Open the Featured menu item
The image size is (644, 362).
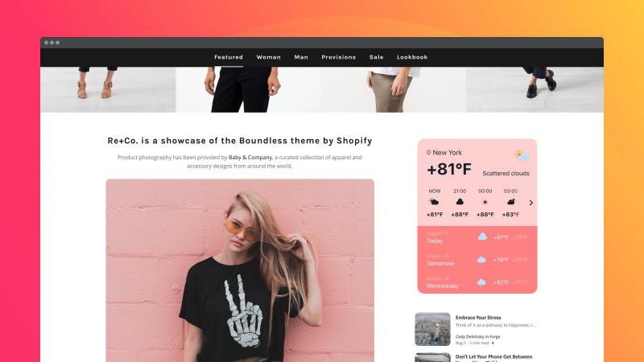pyautogui.click(x=229, y=57)
